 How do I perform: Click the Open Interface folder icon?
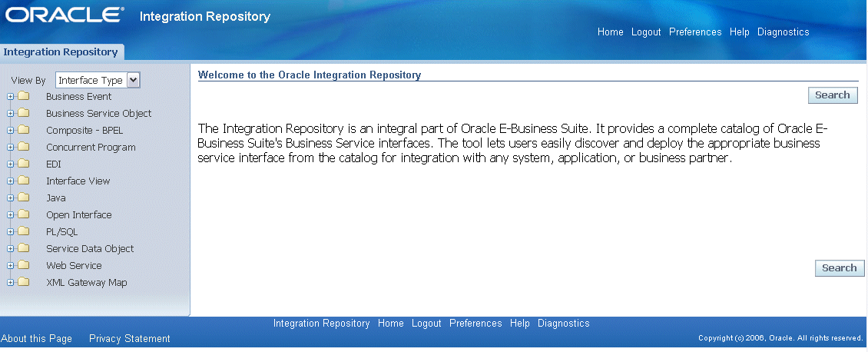click(23, 214)
